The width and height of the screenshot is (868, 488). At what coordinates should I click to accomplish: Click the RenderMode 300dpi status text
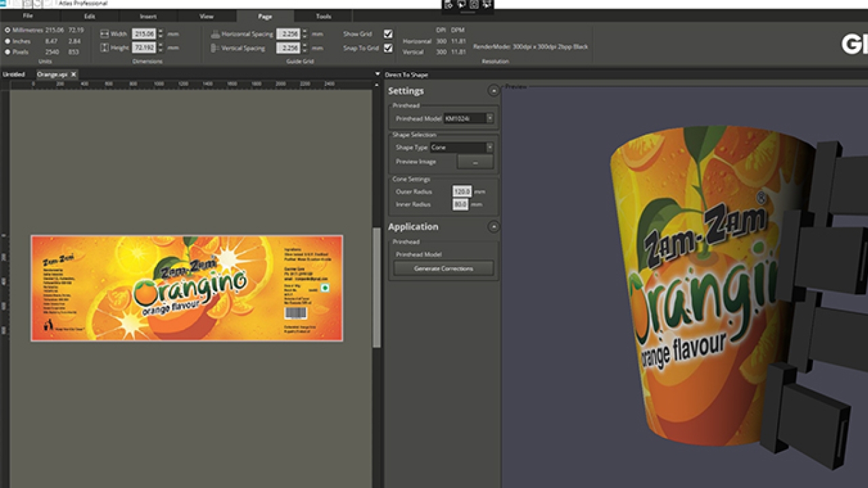pyautogui.click(x=530, y=47)
